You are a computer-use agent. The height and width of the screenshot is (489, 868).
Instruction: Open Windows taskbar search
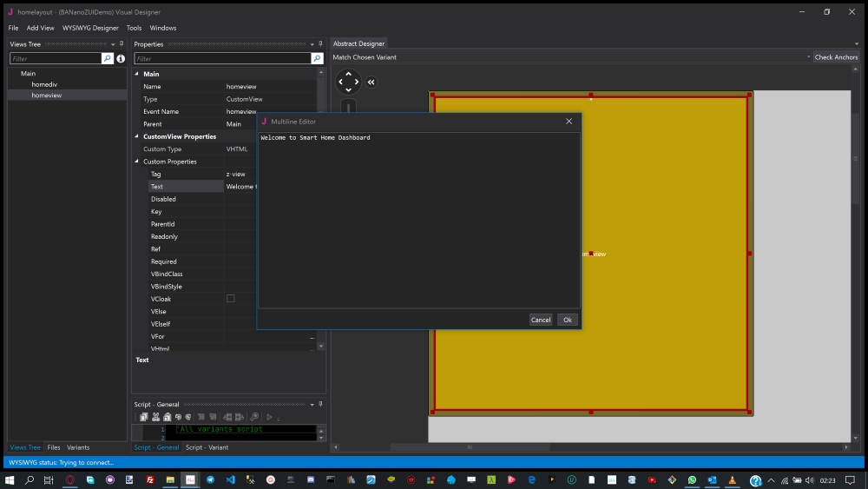(x=30, y=480)
